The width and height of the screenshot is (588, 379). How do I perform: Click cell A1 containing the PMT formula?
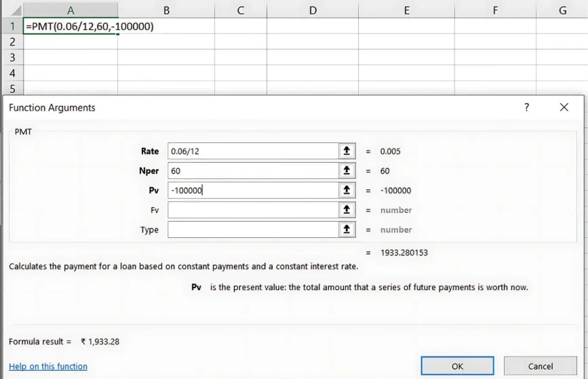(71, 26)
